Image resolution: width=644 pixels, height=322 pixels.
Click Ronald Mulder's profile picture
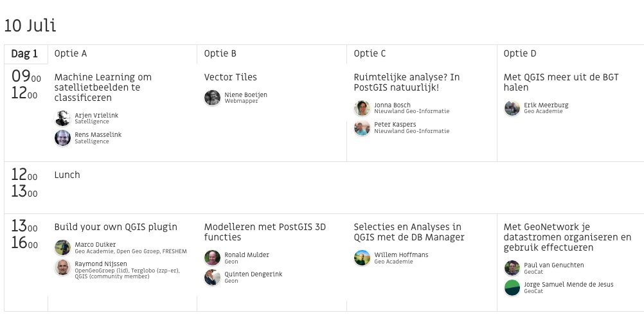pyautogui.click(x=212, y=258)
